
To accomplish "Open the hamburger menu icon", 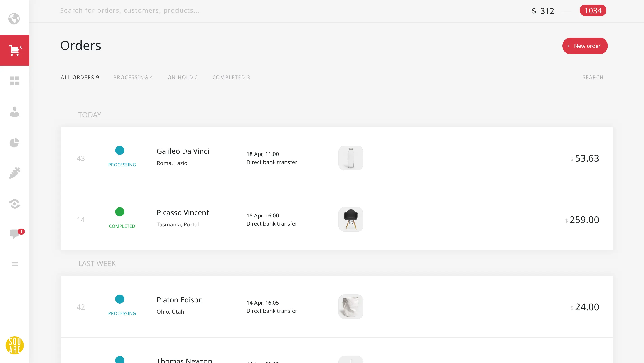I will 15,264.
